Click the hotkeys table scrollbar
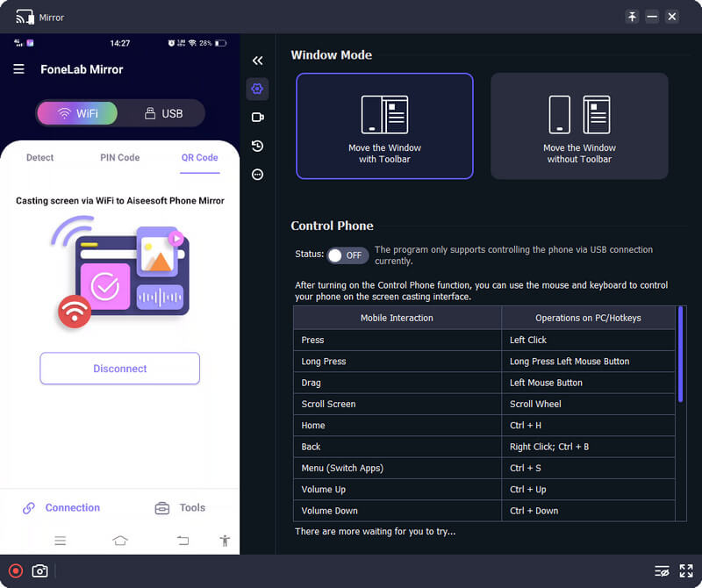 tap(681, 351)
